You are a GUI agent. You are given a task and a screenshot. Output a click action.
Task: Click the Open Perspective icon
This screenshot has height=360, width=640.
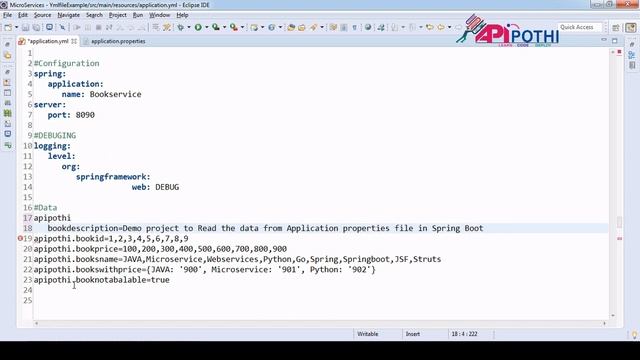point(616,28)
